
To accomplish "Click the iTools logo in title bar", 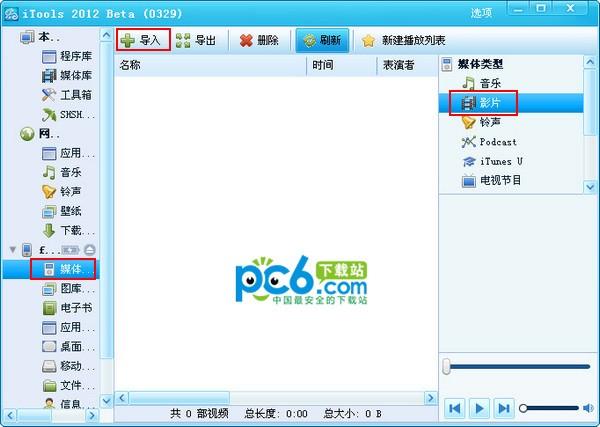I will tap(11, 15).
